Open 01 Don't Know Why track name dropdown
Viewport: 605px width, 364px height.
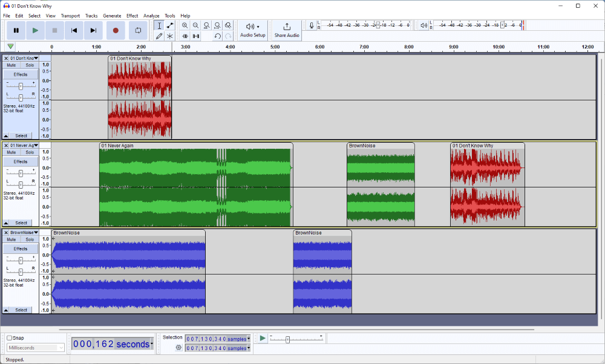point(24,58)
